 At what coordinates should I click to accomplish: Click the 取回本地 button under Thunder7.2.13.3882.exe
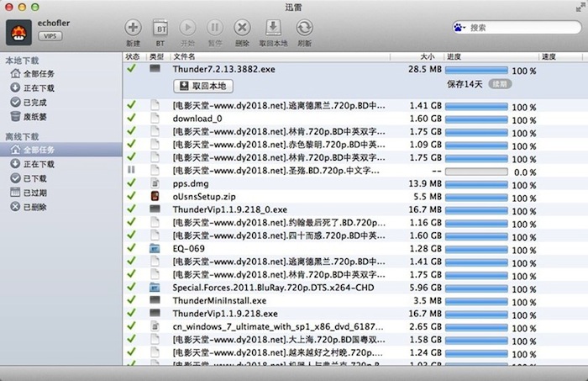(x=203, y=85)
